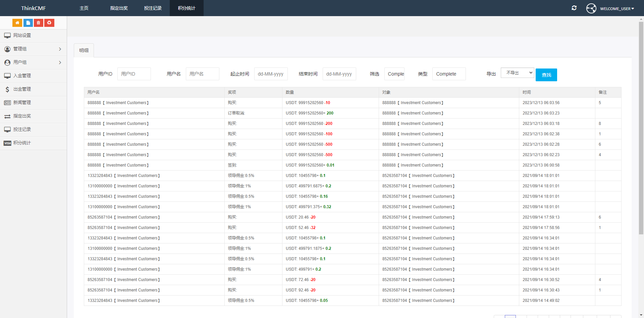Click the dollar sign icon beside 出金管理
Viewport: 644px width, 318px height.
click(7, 89)
